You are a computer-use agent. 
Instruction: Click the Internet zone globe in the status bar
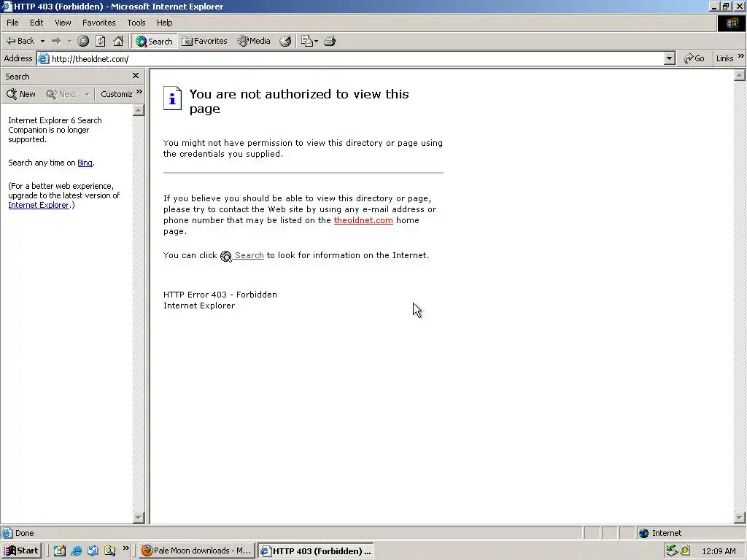[644, 533]
